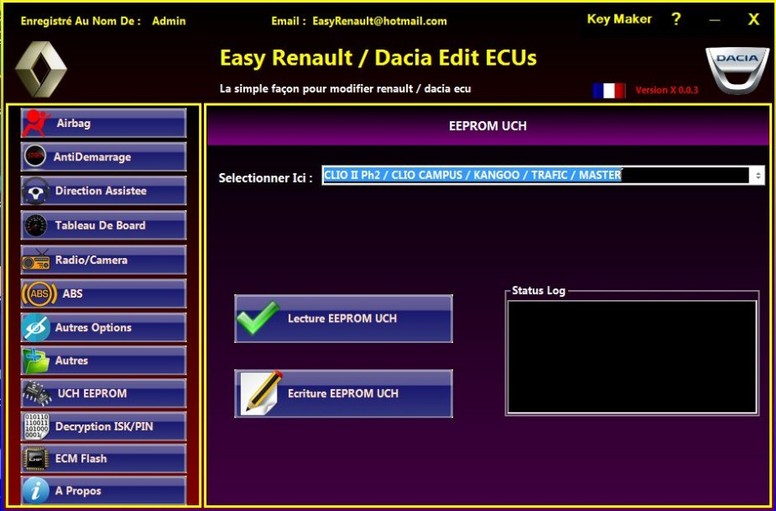
Task: Click the chip icon beside UCH EEPROM
Action: pyautogui.click(x=37, y=394)
